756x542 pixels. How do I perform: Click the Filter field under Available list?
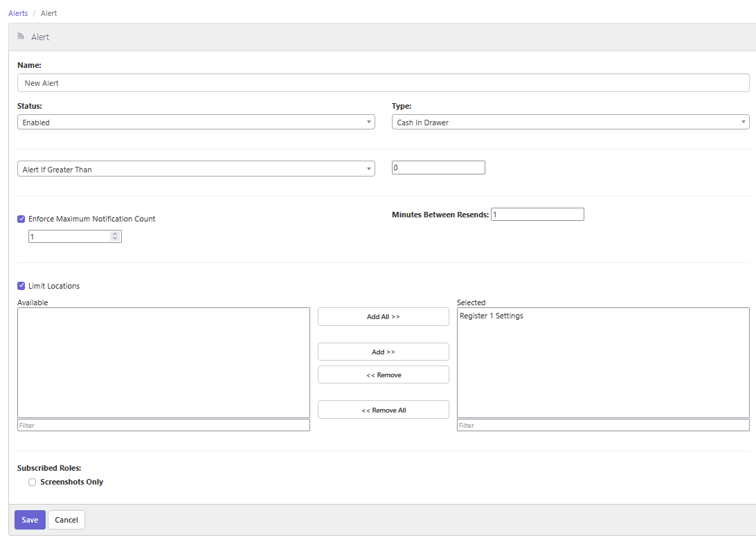point(163,425)
